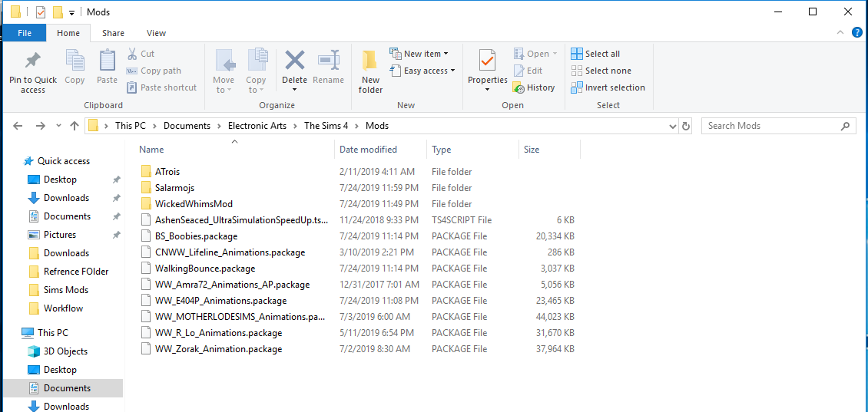Click the red X Delete icon
This screenshot has width=868, height=412.
pos(294,60)
